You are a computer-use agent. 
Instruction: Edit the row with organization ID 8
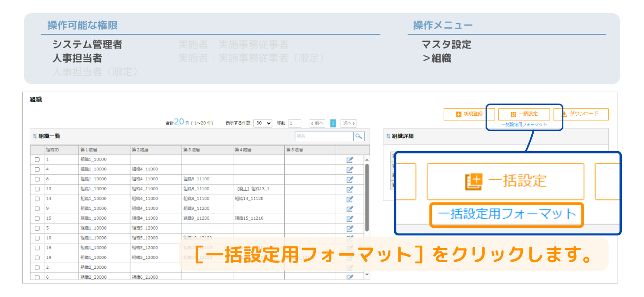349,179
